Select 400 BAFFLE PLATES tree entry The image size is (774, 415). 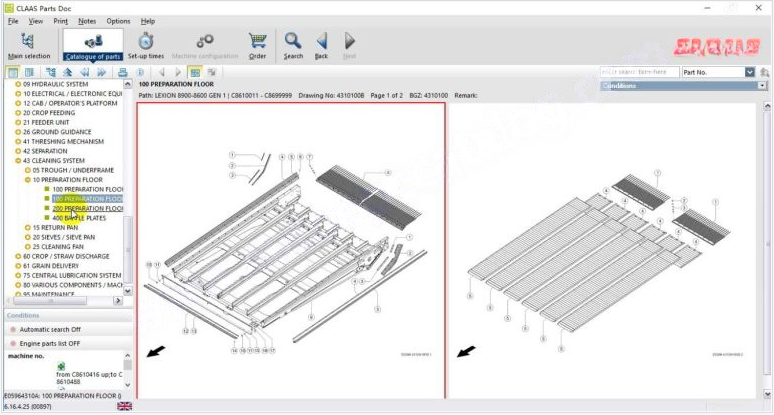79,218
